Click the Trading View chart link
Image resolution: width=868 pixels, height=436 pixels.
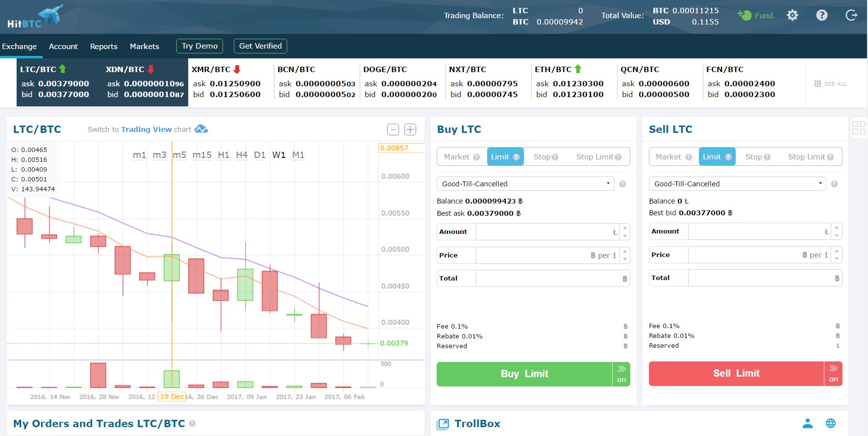click(146, 129)
